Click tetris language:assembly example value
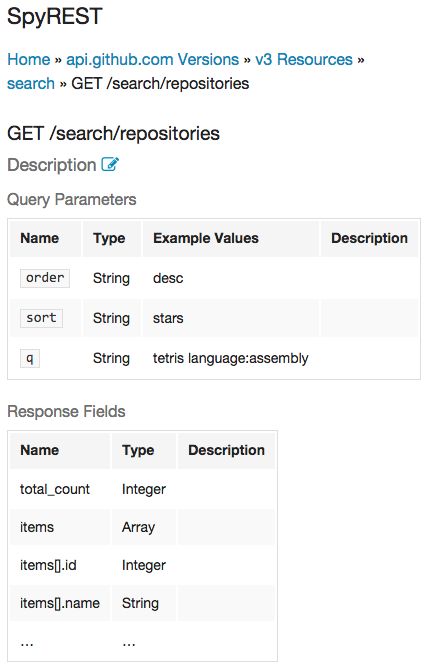Screen dimensions: 428x668 pyautogui.click(x=230, y=358)
